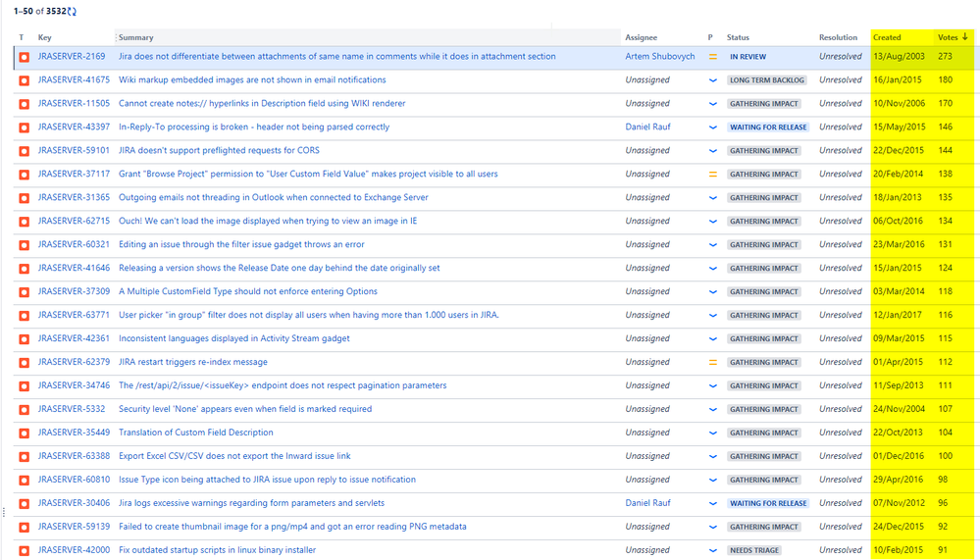Click the refresh results icon next to 3532
Viewport: 980px width, 560px height.
pos(72,11)
